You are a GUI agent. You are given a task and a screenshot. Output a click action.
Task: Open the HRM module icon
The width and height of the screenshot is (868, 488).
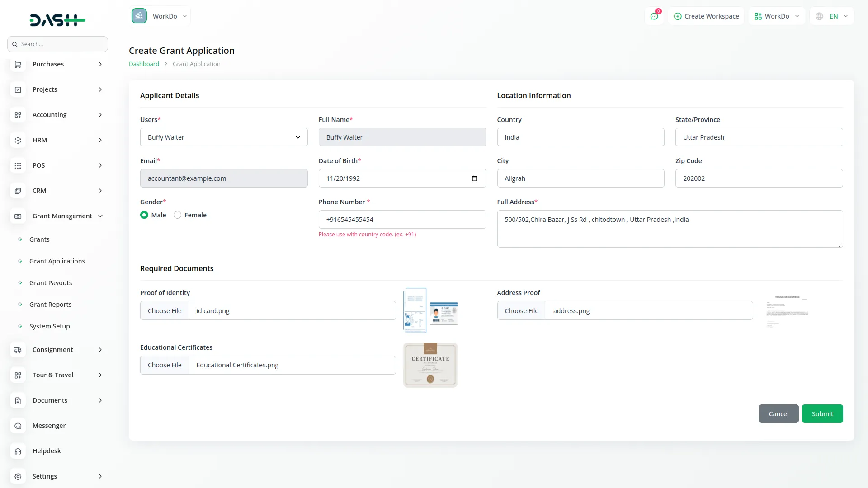pos(18,140)
